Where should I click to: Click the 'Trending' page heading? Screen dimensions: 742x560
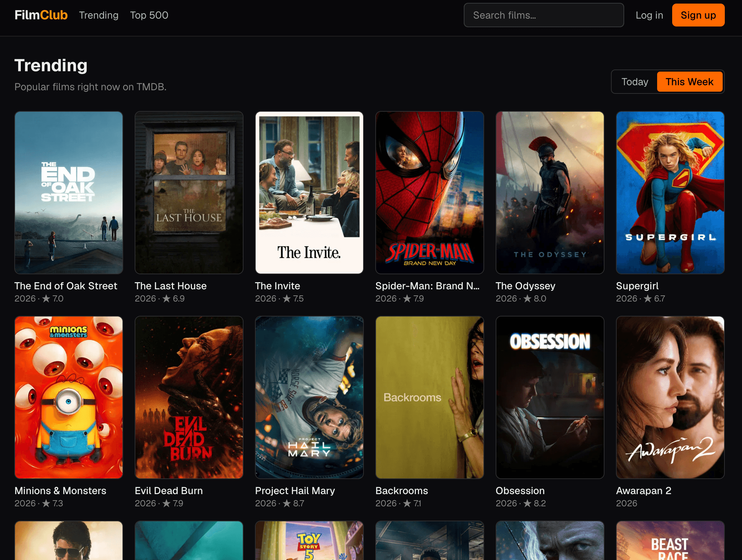tap(51, 66)
